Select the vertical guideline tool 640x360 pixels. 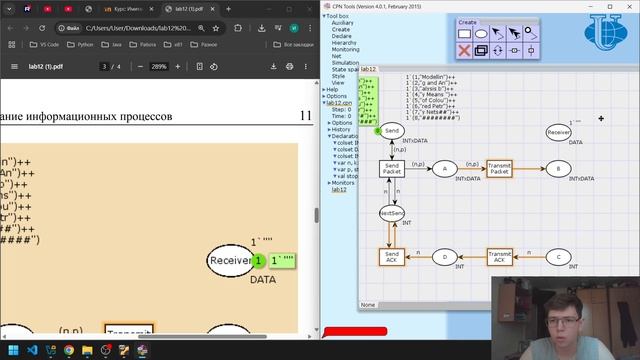pos(531,51)
